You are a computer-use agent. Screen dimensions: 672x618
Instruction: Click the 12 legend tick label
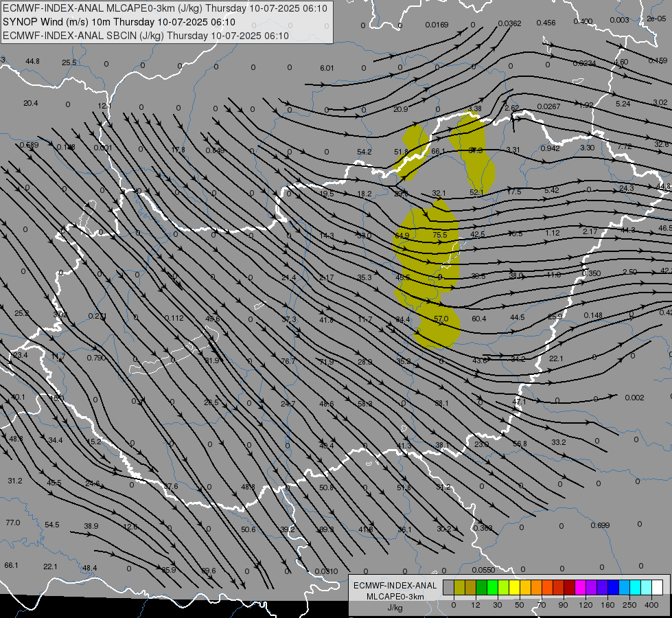(475, 605)
